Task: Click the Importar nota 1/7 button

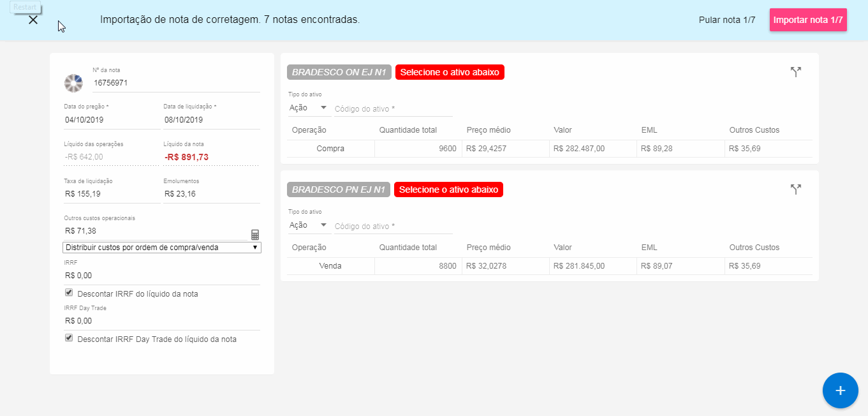Action: (x=808, y=20)
